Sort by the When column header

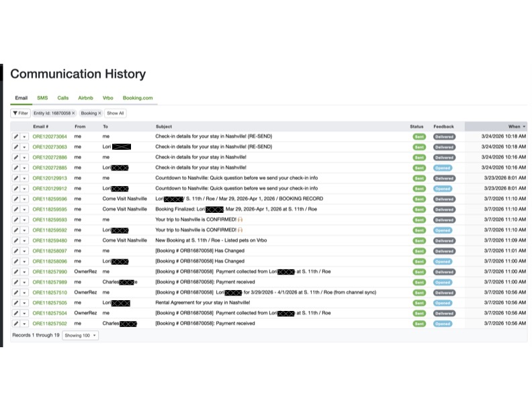point(514,126)
